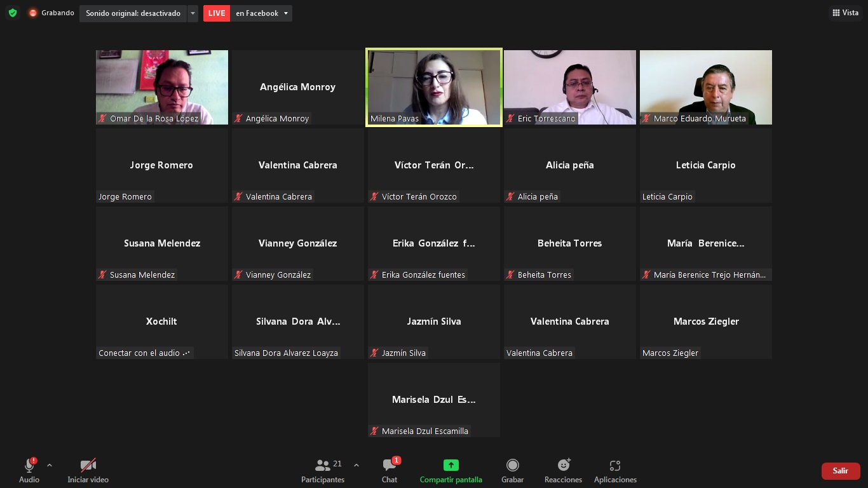Click the Conectar con el audio label
This screenshot has height=488, width=868.
[144, 353]
